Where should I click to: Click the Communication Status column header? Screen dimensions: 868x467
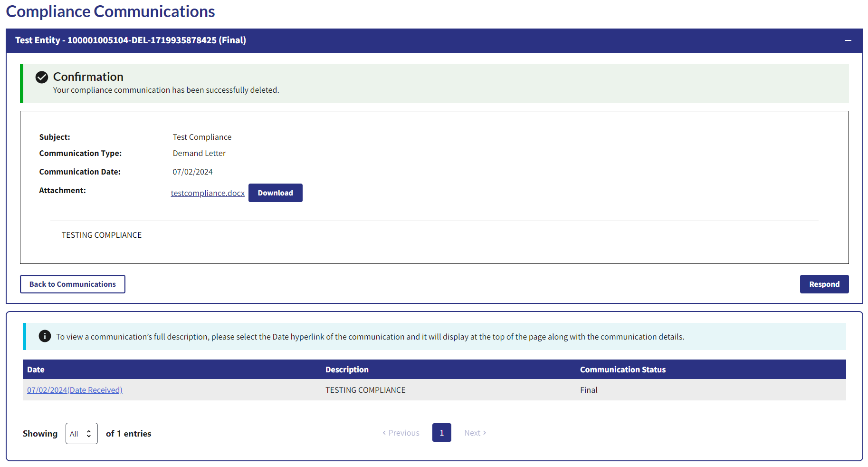pos(622,370)
